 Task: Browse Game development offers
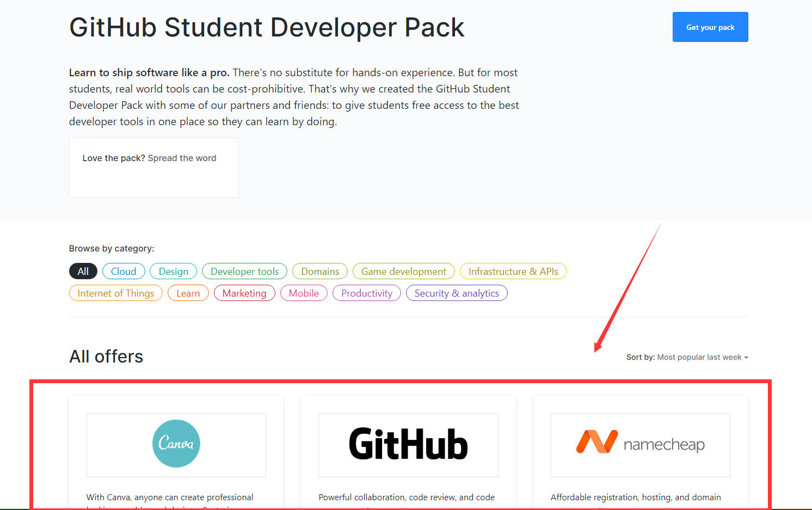(404, 272)
